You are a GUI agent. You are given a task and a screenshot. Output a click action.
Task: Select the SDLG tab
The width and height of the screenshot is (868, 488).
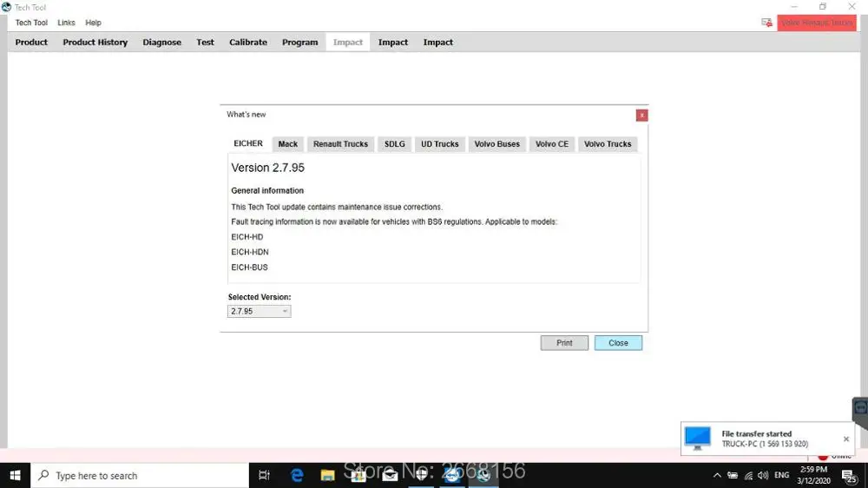point(395,144)
